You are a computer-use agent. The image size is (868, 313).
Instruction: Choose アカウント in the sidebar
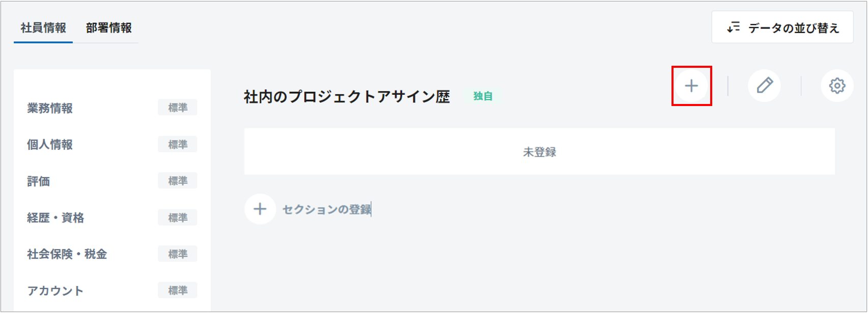(x=55, y=291)
